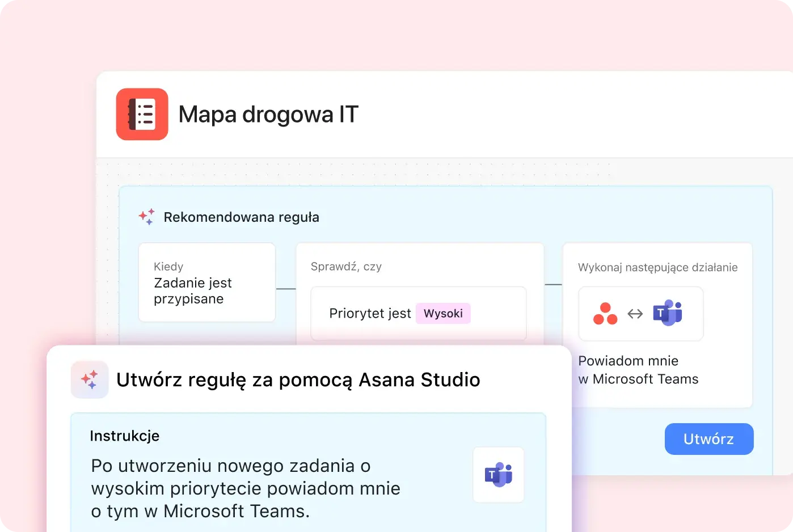
Task: Click Utwórz regułę za pomocą Asana Studio heading
Action: click(298, 380)
